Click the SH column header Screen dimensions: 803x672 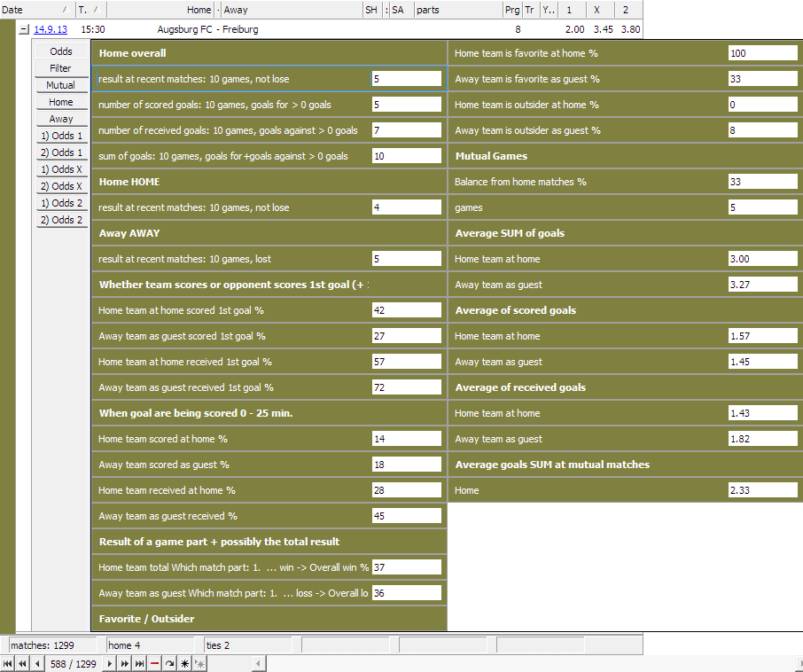(371, 10)
